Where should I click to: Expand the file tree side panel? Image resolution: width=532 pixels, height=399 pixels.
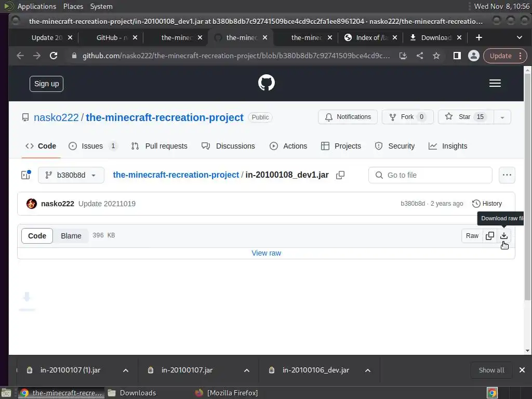[26, 175]
